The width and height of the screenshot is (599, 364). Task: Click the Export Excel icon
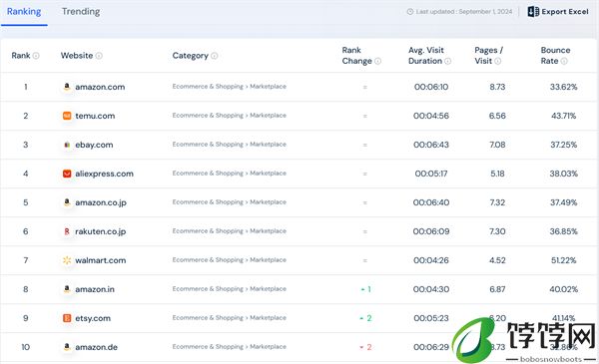[533, 11]
